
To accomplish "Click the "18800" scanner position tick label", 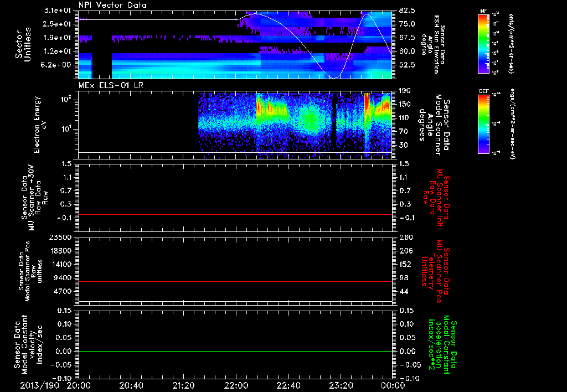I will click(x=60, y=251).
